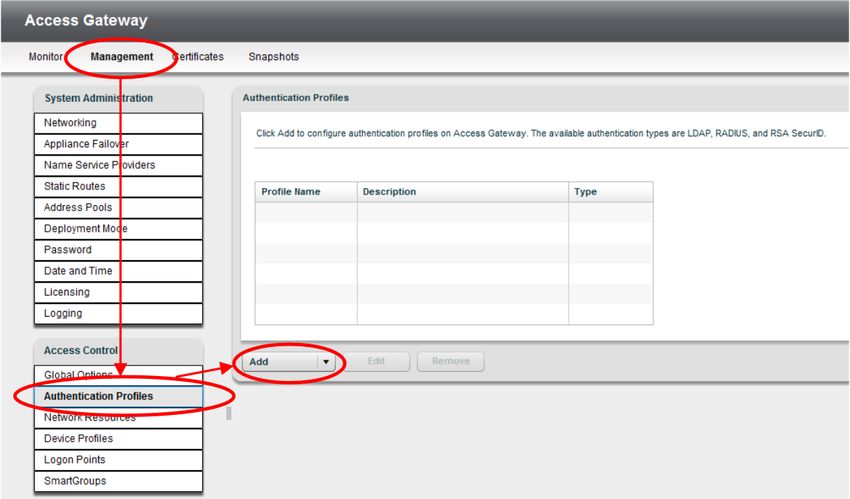Select Name Service Providers

pos(118,165)
